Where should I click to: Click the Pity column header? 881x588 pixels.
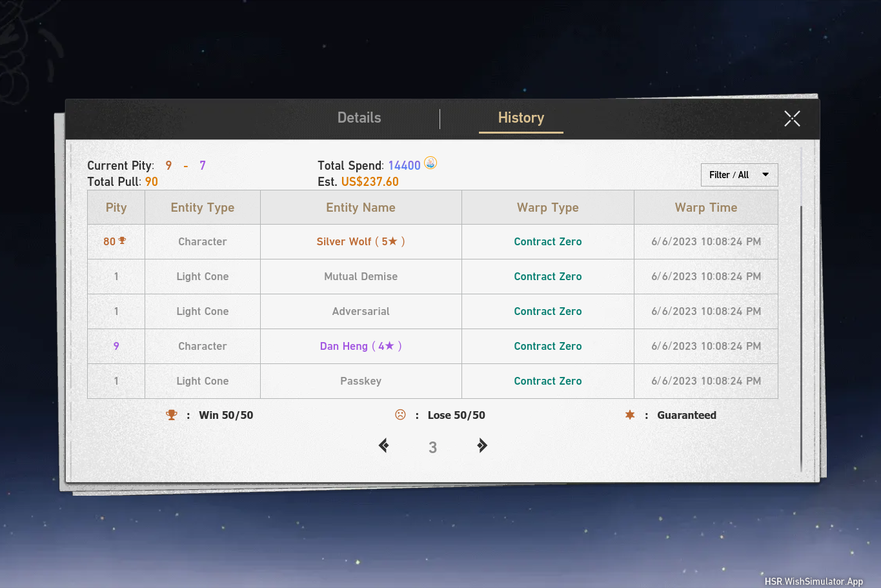(116, 207)
